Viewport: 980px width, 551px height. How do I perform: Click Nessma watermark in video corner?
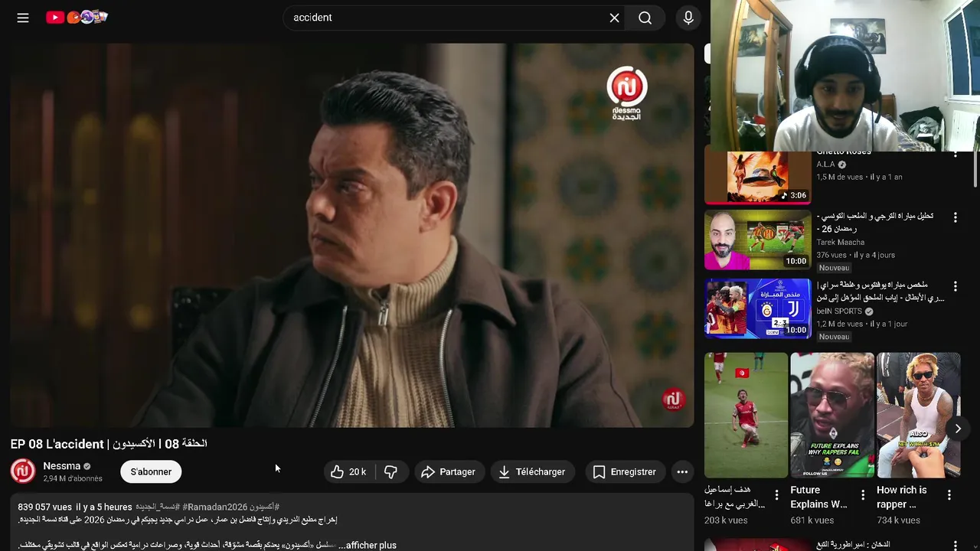[672, 399]
